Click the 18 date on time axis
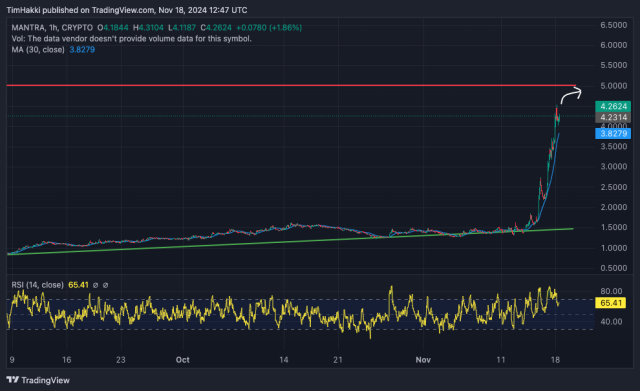Viewport: 640px width, 391px height. coord(555,360)
